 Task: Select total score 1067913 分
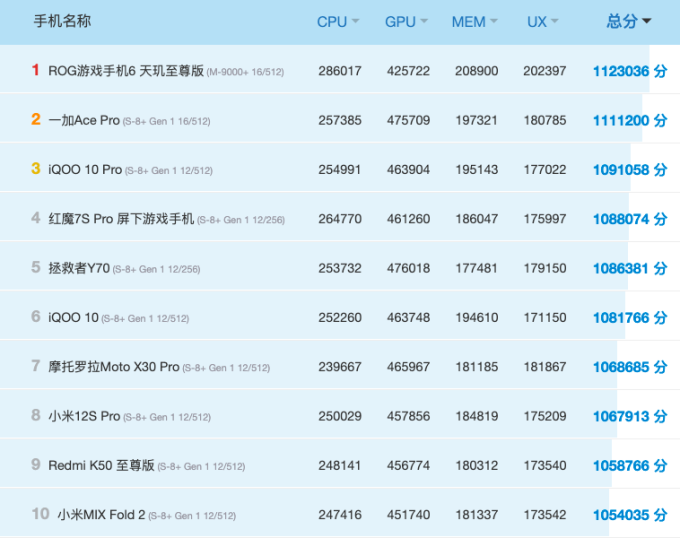click(x=630, y=417)
